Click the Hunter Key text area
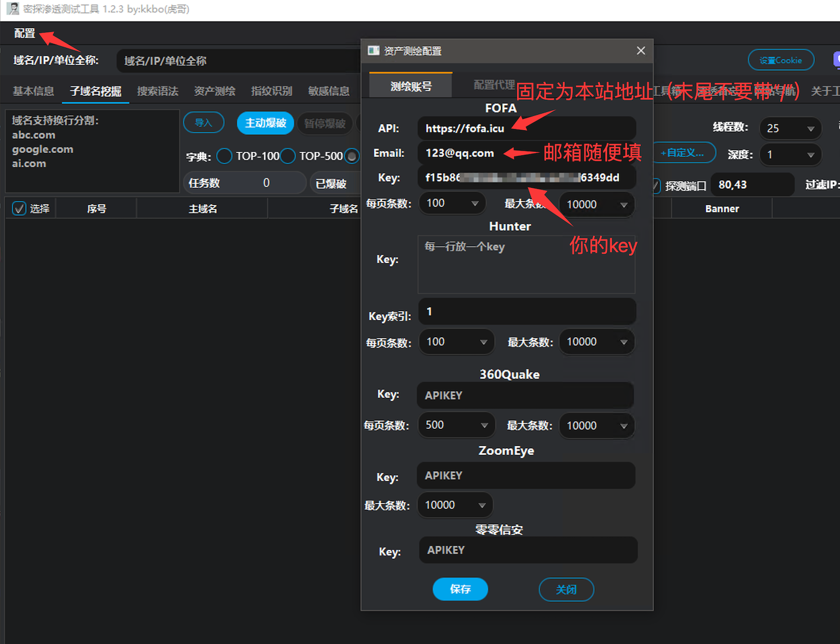840x644 pixels. [x=526, y=264]
